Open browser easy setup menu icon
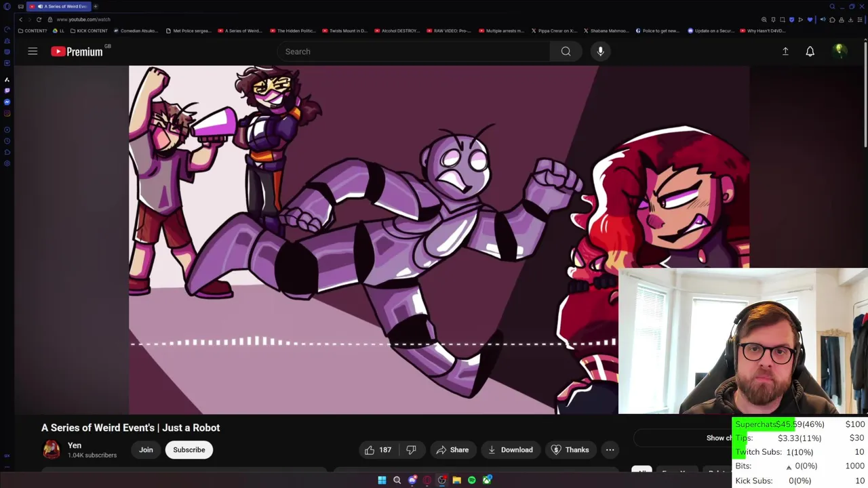 pos(860,20)
